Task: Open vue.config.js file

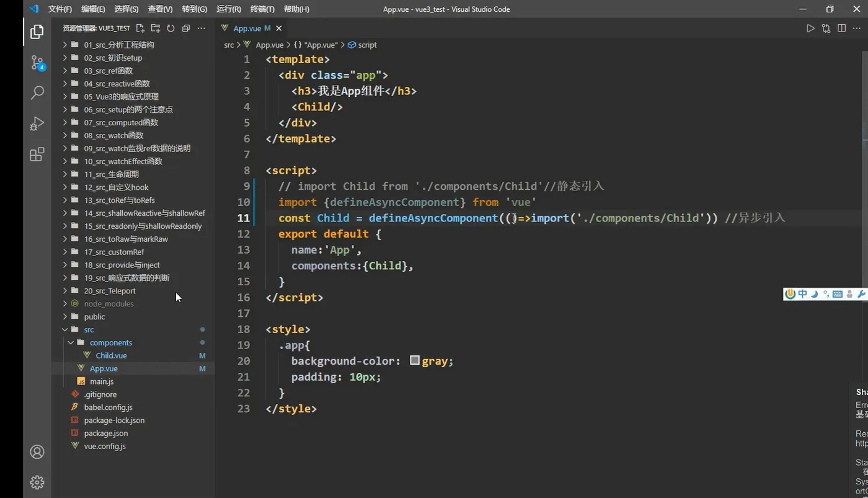Action: pos(133,446)
